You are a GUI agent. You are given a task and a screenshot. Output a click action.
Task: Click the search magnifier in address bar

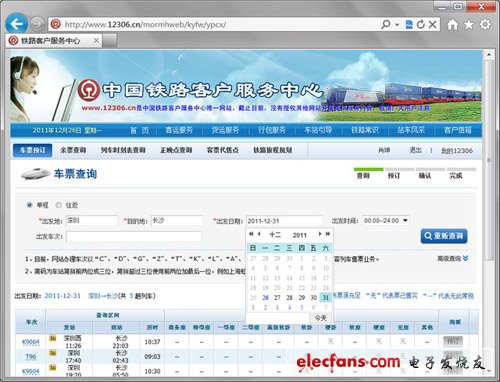386,24
